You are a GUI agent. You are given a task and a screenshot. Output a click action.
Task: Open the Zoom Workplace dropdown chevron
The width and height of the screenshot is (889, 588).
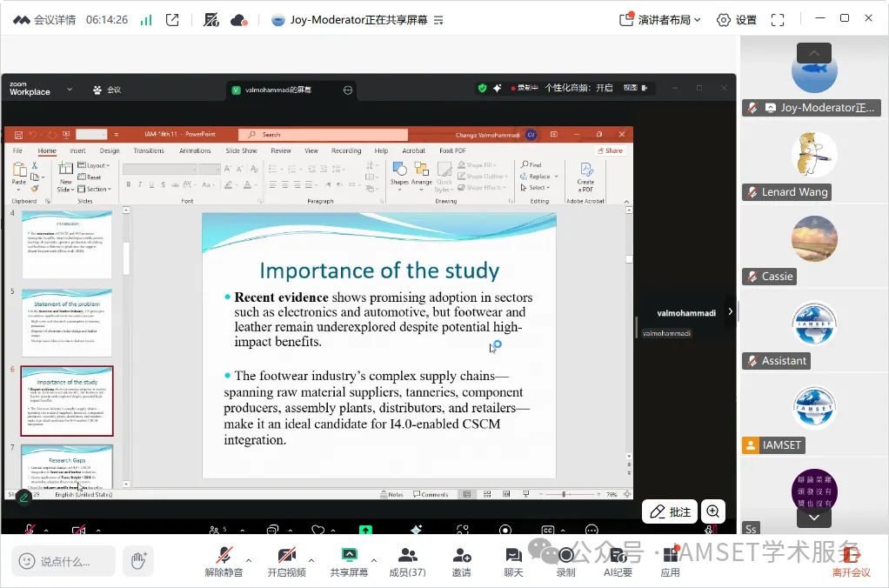point(70,89)
